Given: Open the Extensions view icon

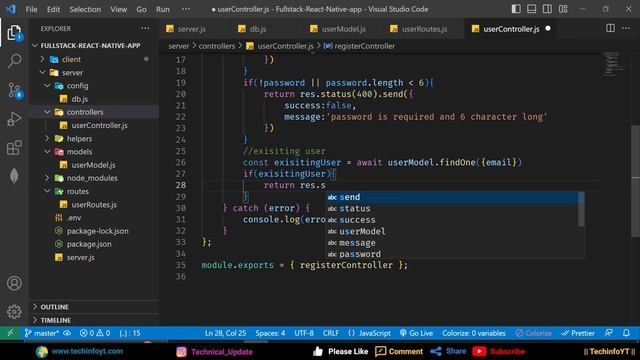Looking at the screenshot, I should [14, 147].
